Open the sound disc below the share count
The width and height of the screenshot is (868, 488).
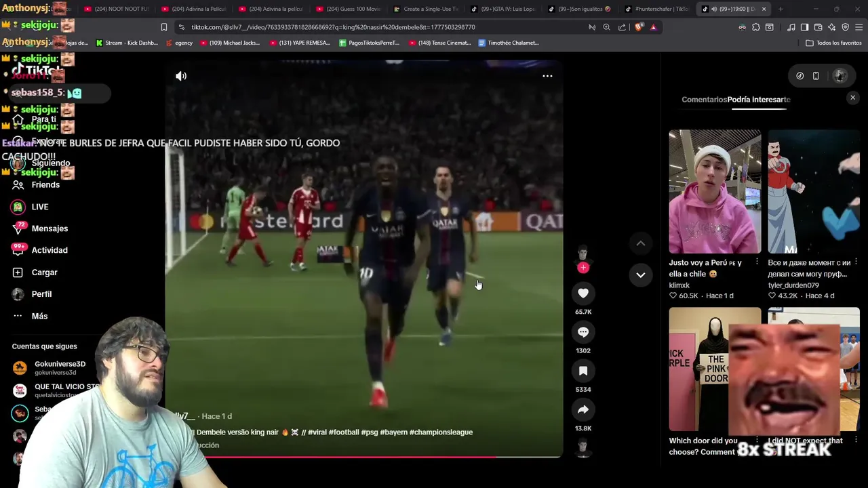pos(583,447)
